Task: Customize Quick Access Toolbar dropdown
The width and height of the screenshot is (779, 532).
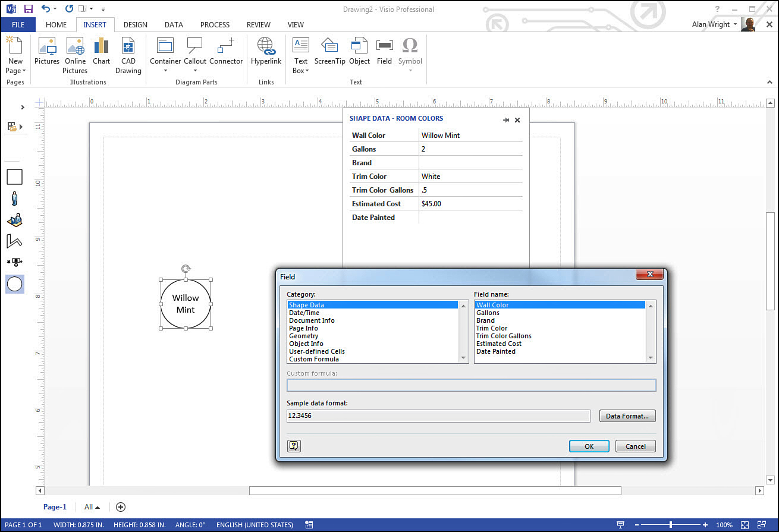Action: click(103, 9)
